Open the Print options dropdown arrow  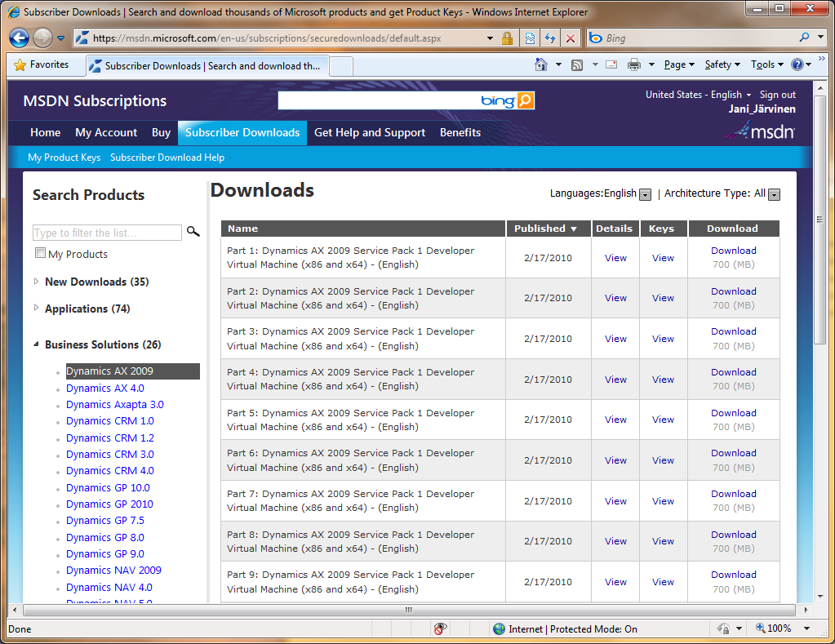(x=651, y=65)
